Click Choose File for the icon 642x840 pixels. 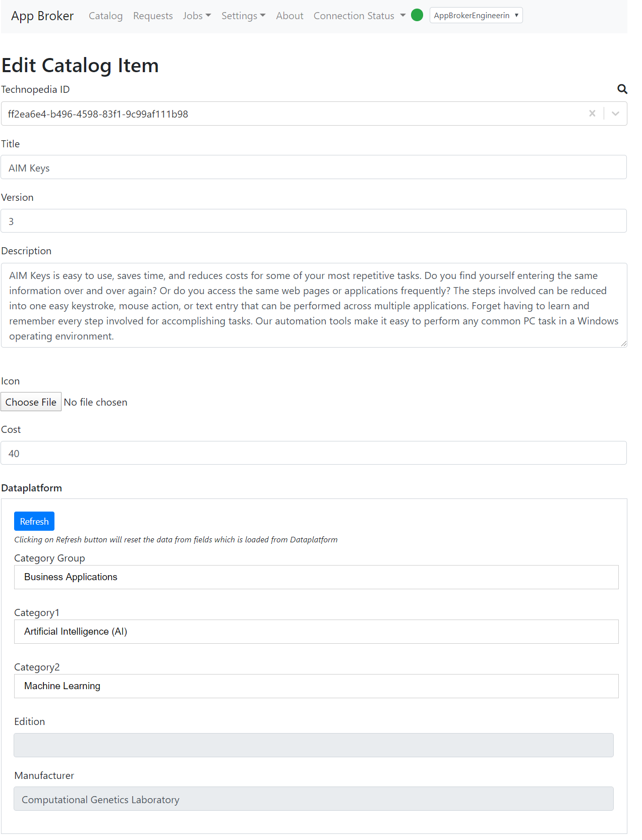[x=31, y=402]
